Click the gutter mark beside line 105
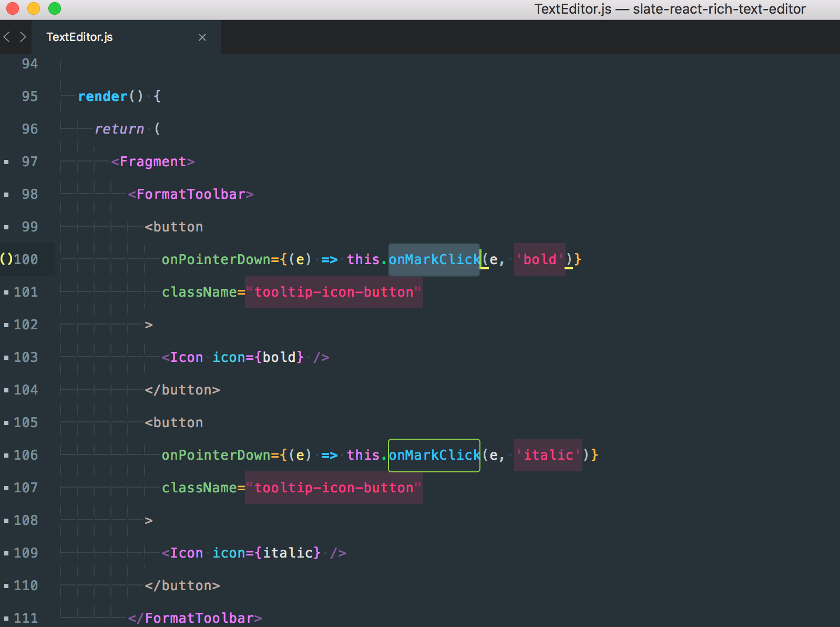The image size is (840, 627). click(x=6, y=423)
